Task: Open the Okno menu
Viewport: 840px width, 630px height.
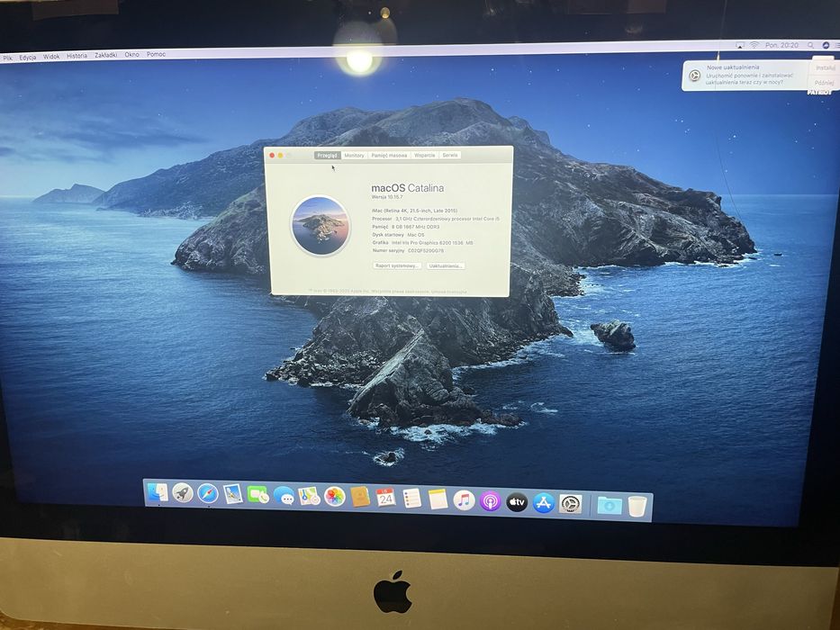Action: coord(131,55)
